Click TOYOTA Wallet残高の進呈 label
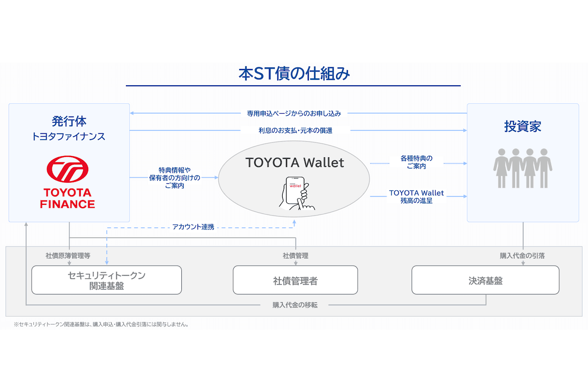The image size is (588, 392). (x=416, y=196)
